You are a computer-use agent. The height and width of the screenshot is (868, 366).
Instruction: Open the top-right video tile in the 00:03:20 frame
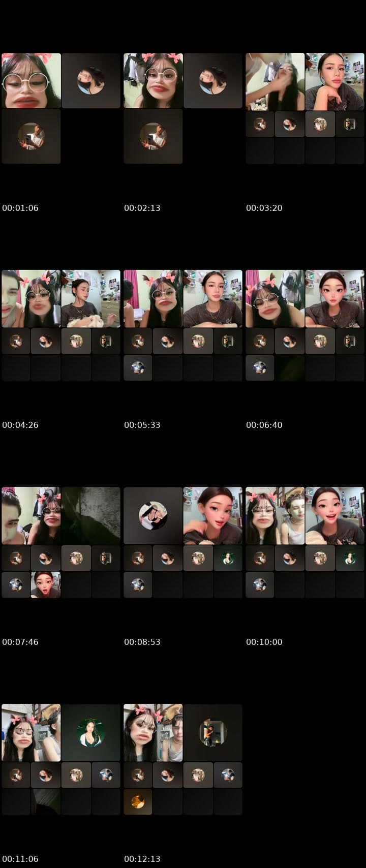(335, 82)
